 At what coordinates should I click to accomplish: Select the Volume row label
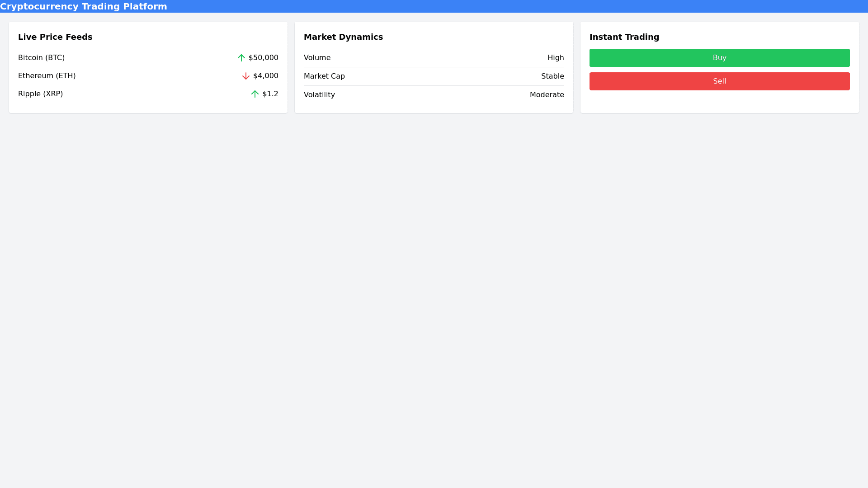317,58
